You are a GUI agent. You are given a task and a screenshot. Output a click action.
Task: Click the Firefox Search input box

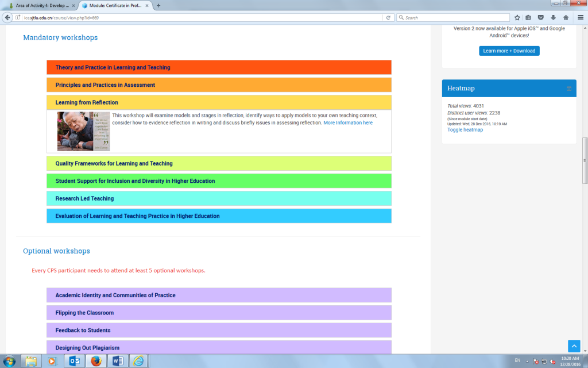coord(454,17)
